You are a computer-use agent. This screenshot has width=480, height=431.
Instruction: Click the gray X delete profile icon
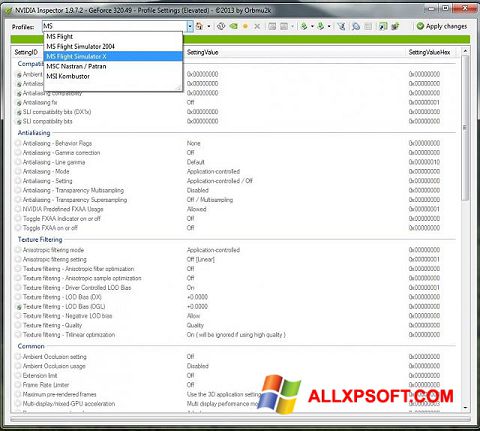(x=257, y=26)
